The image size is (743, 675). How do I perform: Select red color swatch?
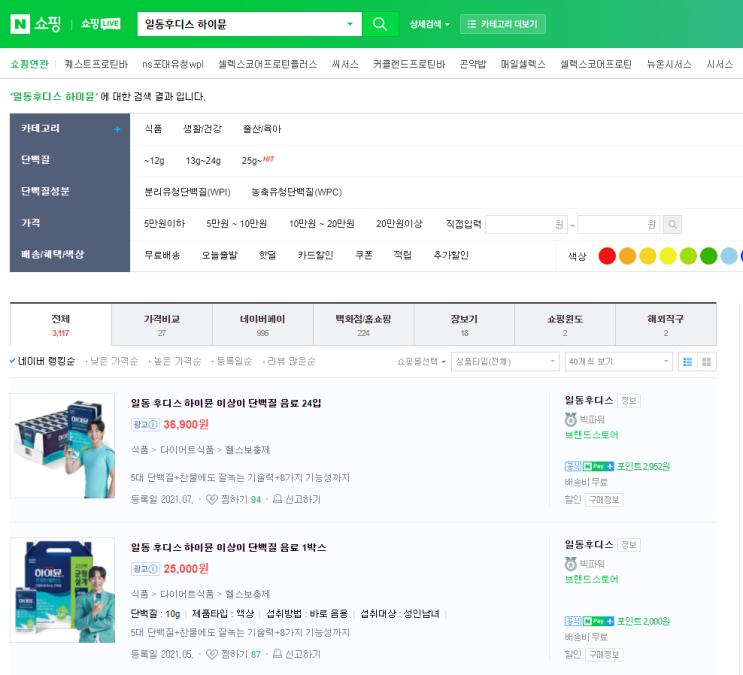[607, 255]
